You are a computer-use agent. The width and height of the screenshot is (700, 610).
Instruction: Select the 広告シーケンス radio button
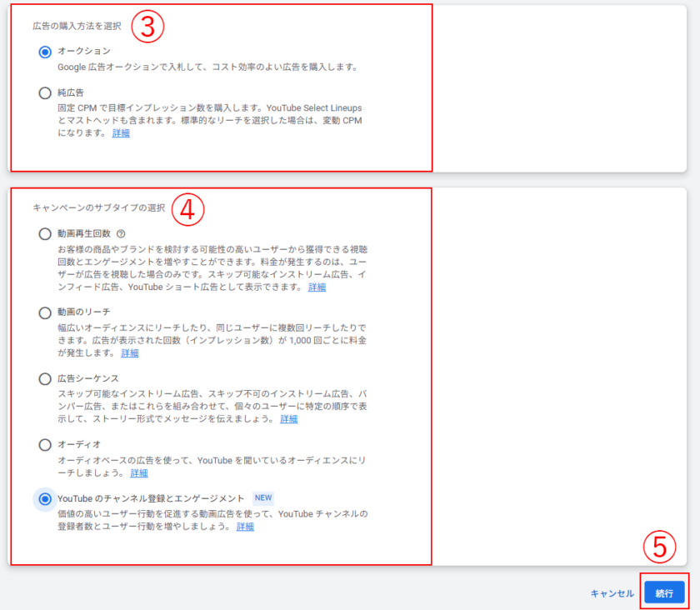pyautogui.click(x=45, y=378)
